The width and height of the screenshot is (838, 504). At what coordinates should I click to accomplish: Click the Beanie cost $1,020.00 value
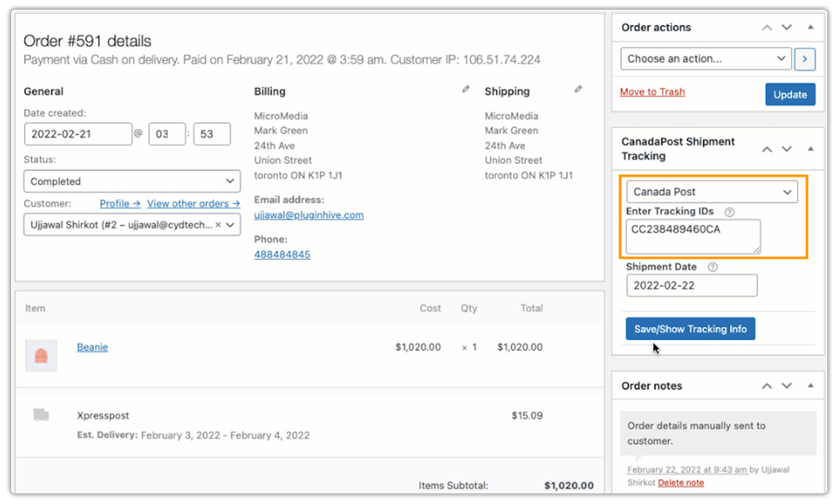pos(418,347)
